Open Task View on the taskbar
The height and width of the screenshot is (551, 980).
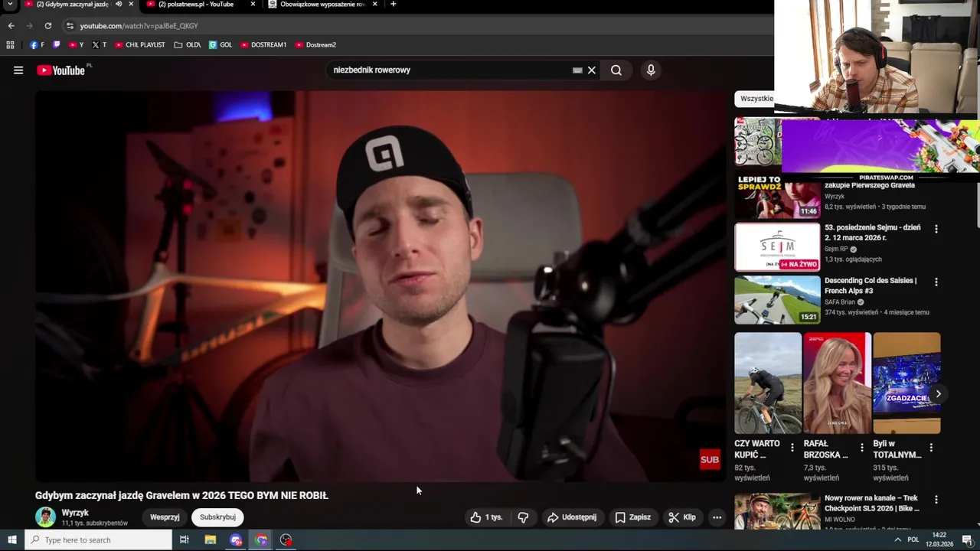184,540
